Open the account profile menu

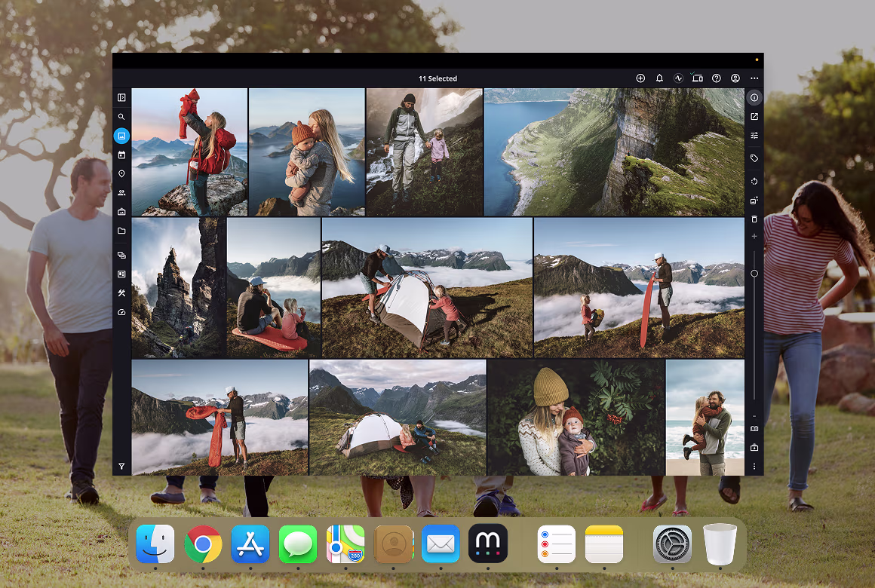(735, 78)
